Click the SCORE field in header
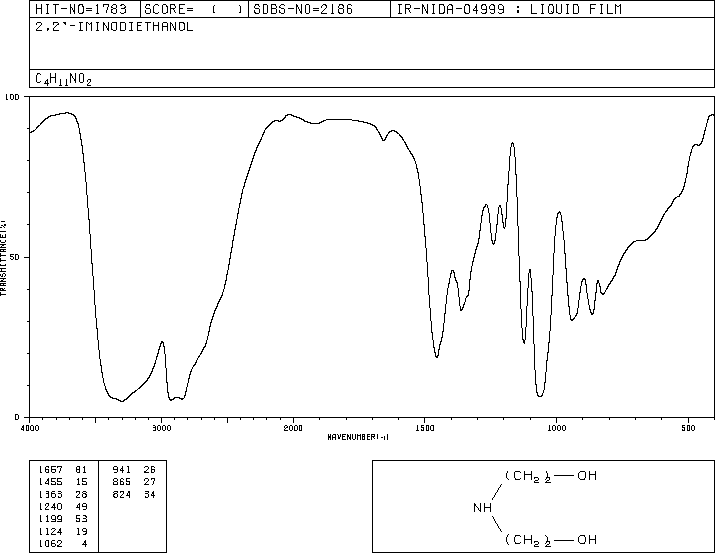The height and width of the screenshot is (553, 715). tap(194, 9)
